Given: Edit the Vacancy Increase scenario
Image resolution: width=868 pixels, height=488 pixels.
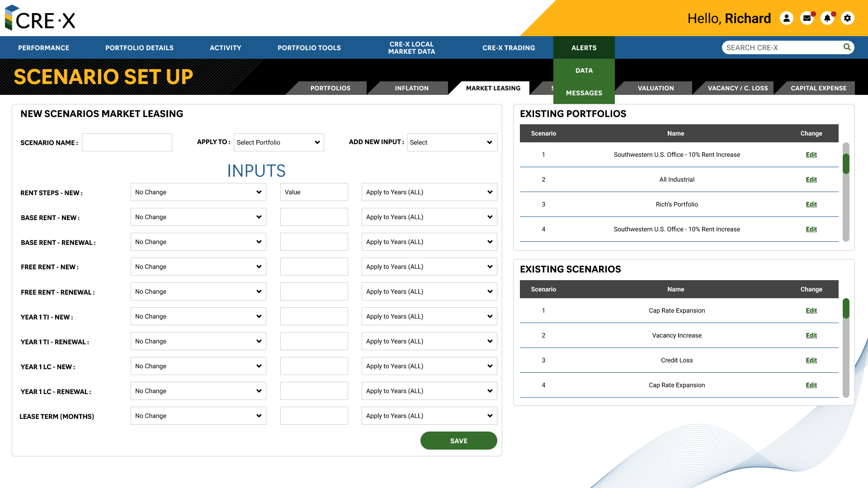Looking at the screenshot, I should (811, 335).
